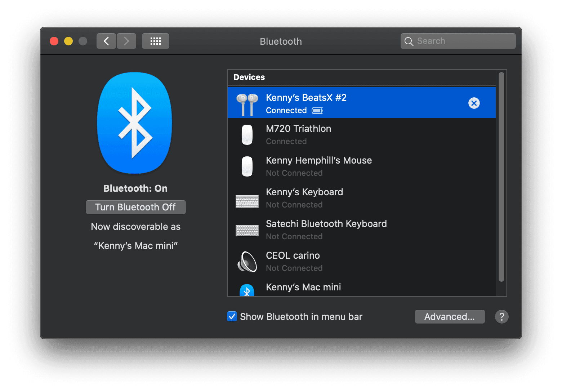The width and height of the screenshot is (562, 392).
Task: Remove Kenny's BeatsX #2 with X button
Action: (474, 103)
